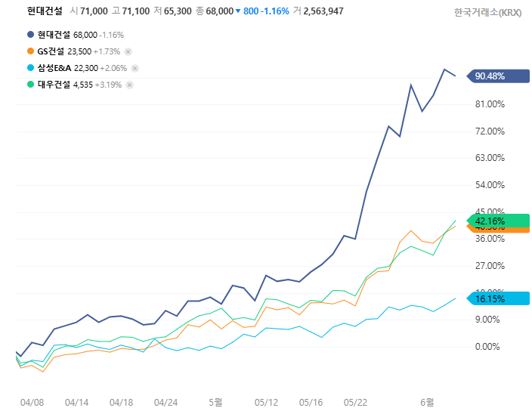
Task: Click the 42.16% green price tag
Action: pyautogui.click(x=498, y=221)
